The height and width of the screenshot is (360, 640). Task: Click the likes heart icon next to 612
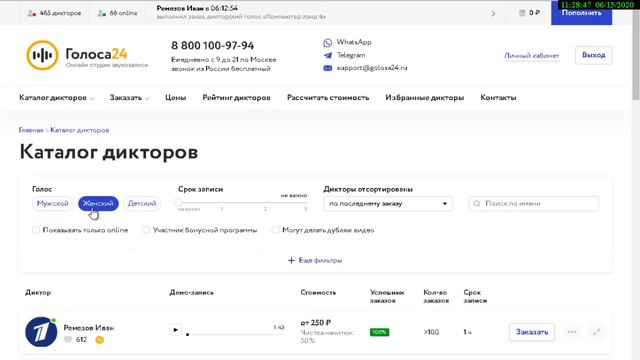pos(68,339)
